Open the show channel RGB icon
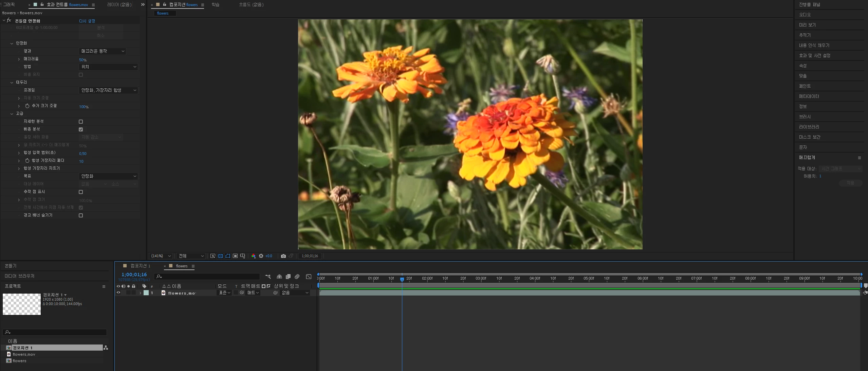This screenshot has height=371, width=868. pyautogui.click(x=253, y=256)
